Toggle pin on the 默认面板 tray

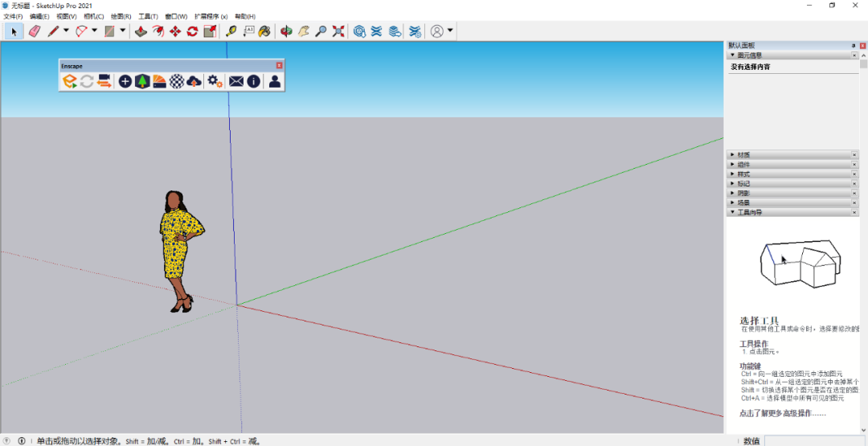tap(853, 46)
